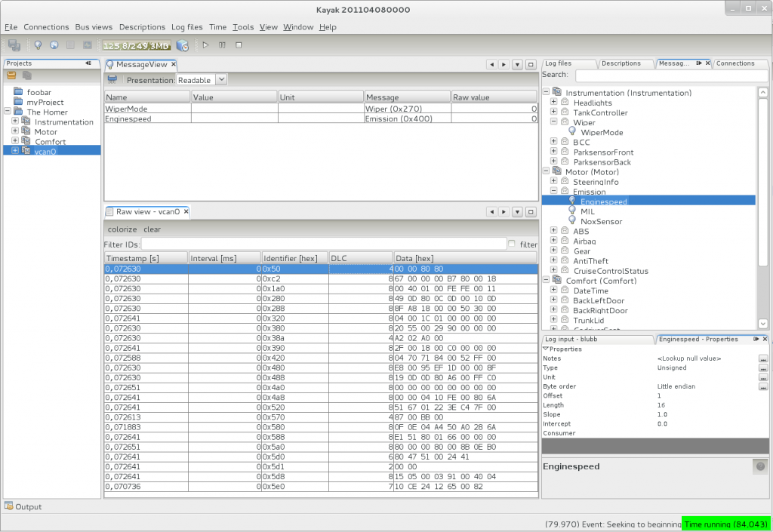Click the help icon beside Enginespeed description

click(759, 466)
